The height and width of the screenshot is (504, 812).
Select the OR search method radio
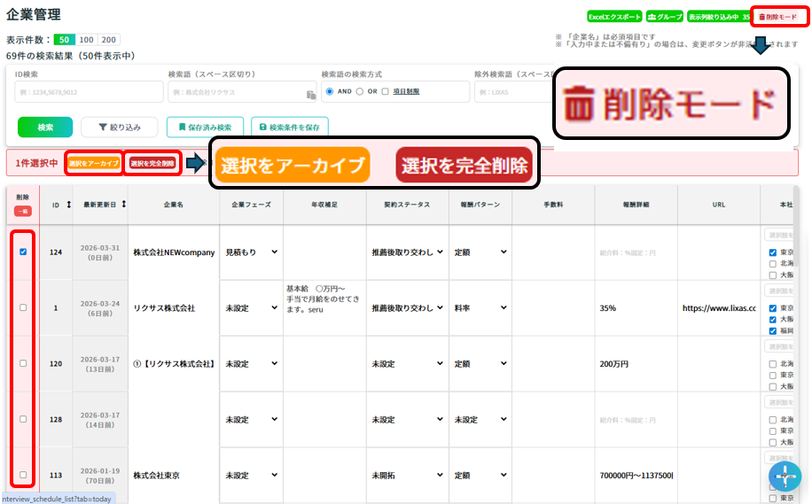point(360,91)
